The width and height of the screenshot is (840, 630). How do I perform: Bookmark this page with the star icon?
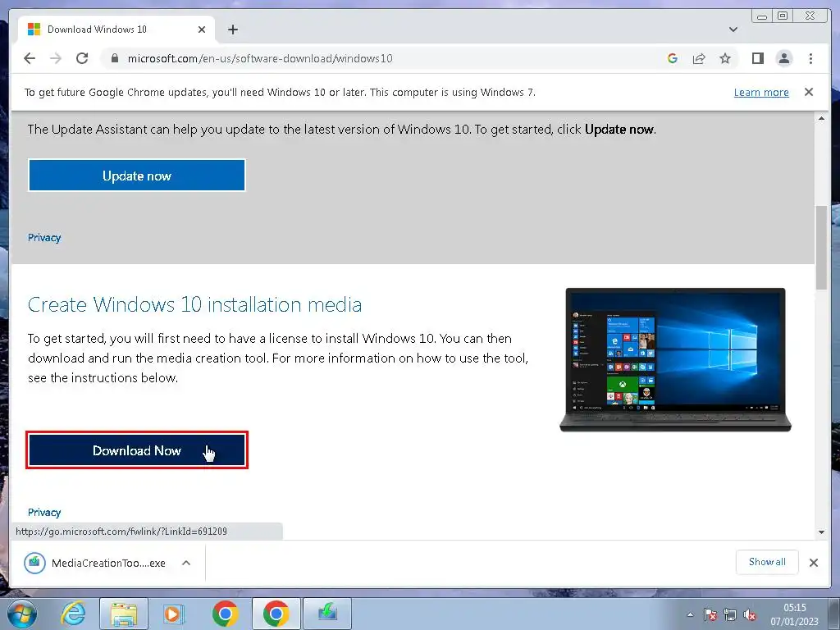(x=725, y=58)
